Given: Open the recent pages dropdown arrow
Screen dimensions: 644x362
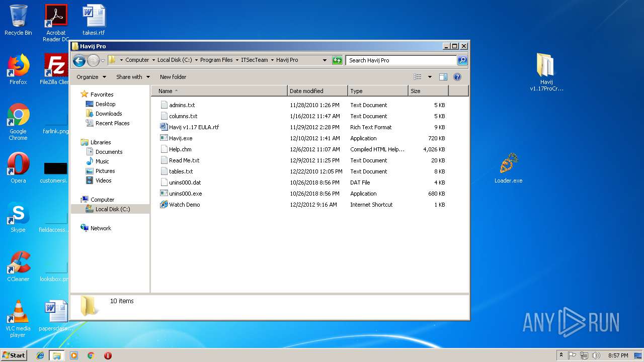Looking at the screenshot, I should point(103,60).
